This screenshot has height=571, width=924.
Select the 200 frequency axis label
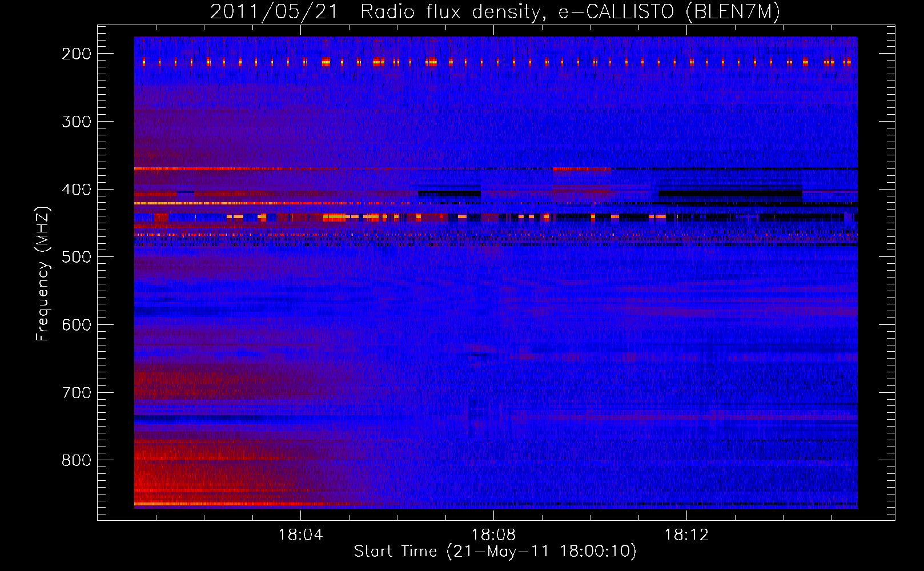(x=77, y=54)
